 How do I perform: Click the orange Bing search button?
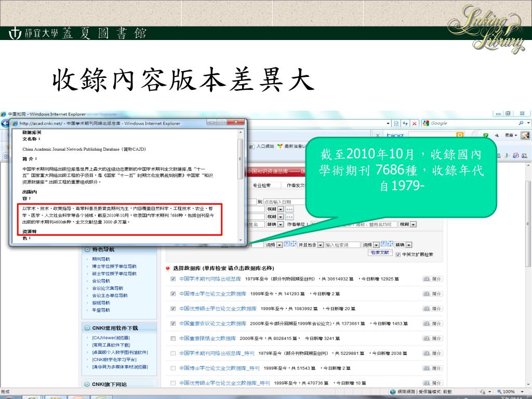point(460,135)
